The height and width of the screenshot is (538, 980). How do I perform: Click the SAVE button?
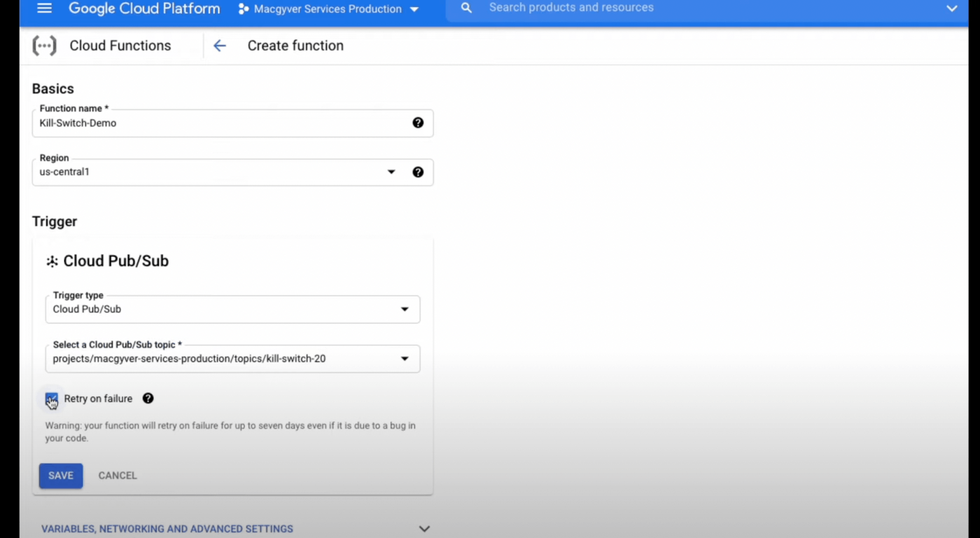pos(61,476)
